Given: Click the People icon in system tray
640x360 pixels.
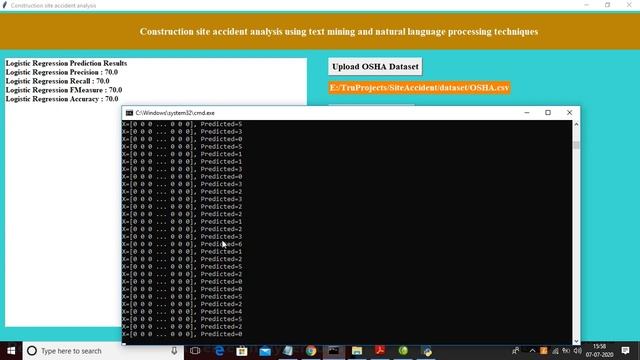Looking at the screenshot, I should pyautogui.click(x=516, y=351).
